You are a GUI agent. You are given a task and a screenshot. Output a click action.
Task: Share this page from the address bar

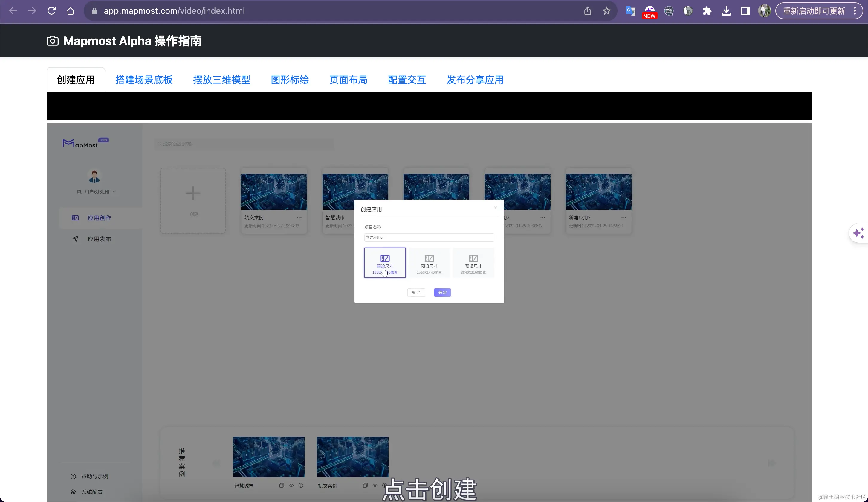588,11
